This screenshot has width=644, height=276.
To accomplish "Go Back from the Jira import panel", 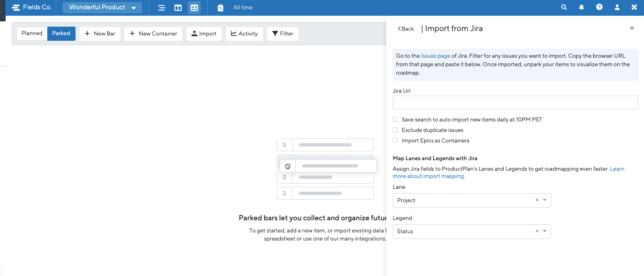I will click(406, 29).
